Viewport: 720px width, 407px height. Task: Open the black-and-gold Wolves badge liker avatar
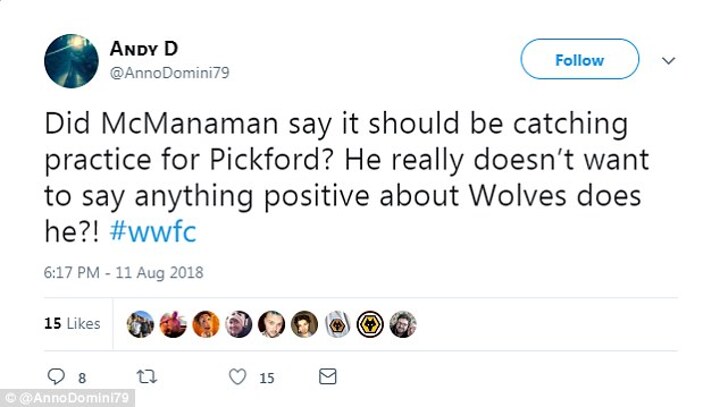370,324
